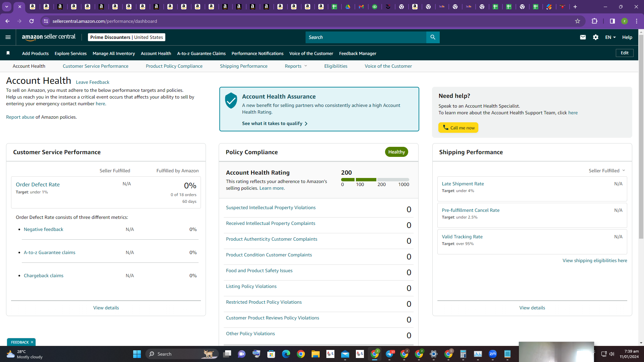Click the Windows taskbar search box
Image resolution: width=644 pixels, height=362 pixels.
[182, 354]
